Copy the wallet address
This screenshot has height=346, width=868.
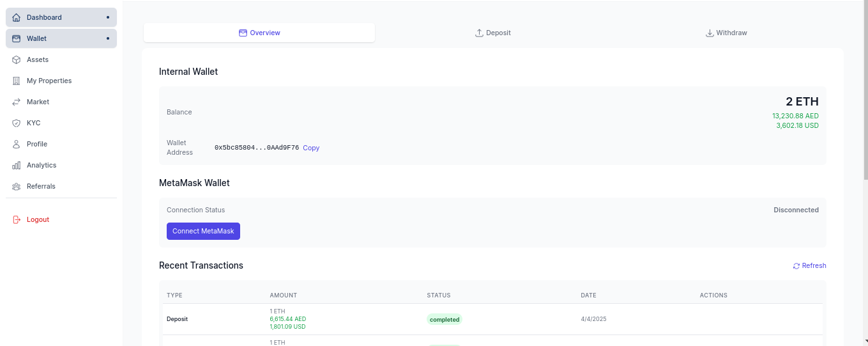[311, 148]
